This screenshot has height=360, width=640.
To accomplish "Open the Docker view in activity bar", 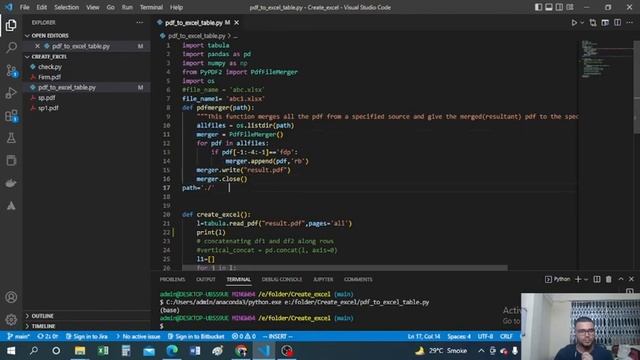I will (11, 183).
